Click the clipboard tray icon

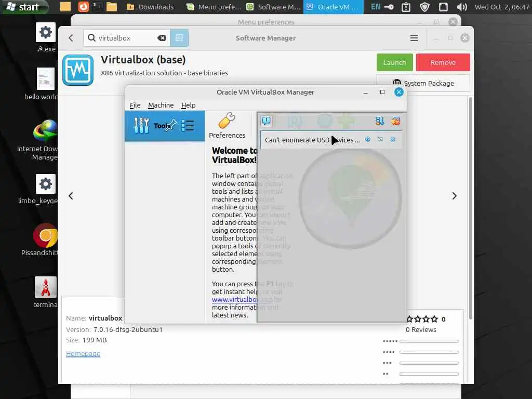click(406, 7)
